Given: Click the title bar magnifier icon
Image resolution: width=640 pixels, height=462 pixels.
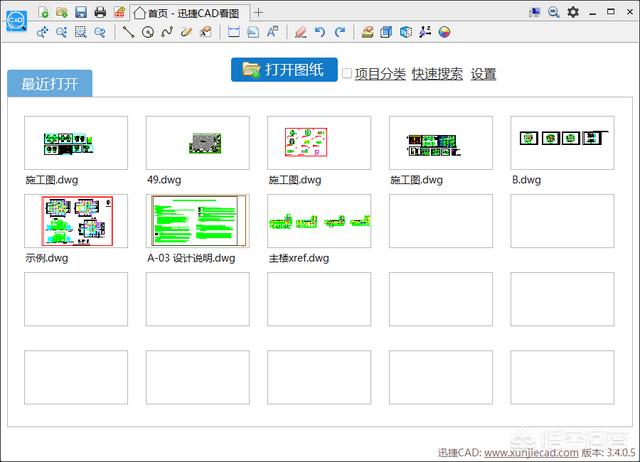Looking at the screenshot, I should click(553, 12).
